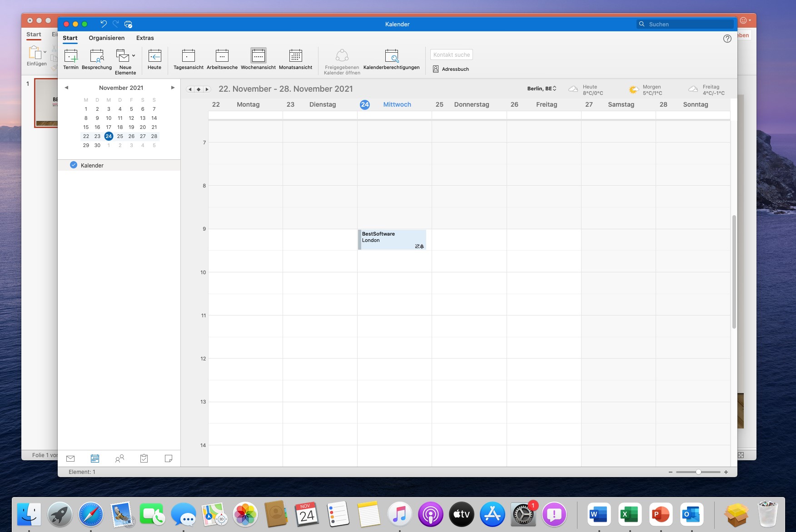Click the zoom slider handle

(698, 472)
